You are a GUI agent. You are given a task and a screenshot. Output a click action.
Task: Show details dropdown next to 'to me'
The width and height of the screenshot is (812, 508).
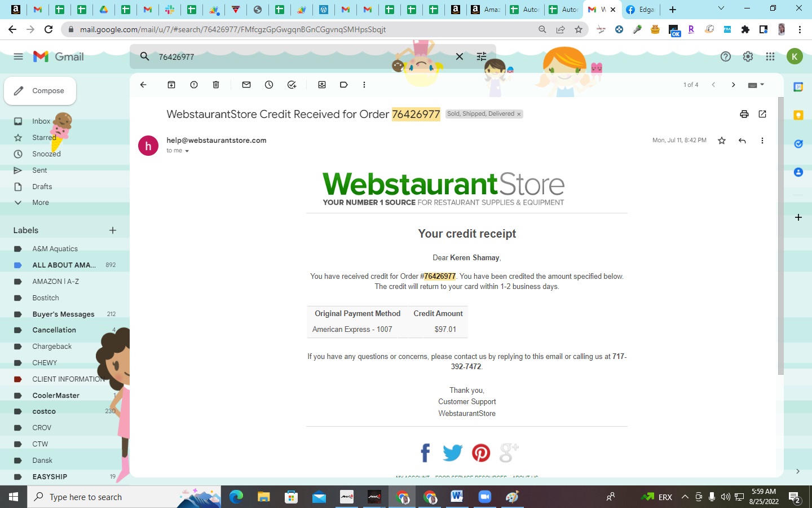(x=187, y=151)
